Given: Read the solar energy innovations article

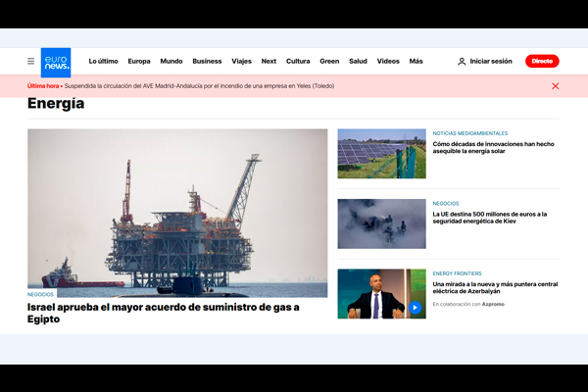Looking at the screenshot, I should pyautogui.click(x=493, y=149).
